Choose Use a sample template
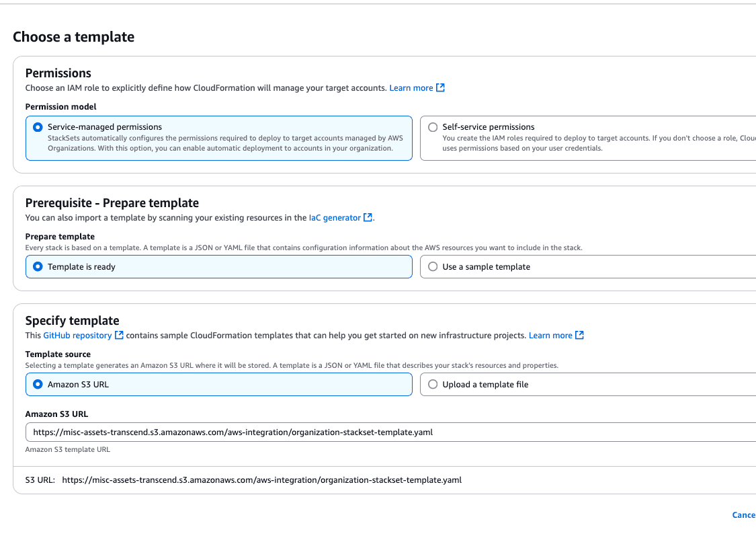 tap(433, 266)
